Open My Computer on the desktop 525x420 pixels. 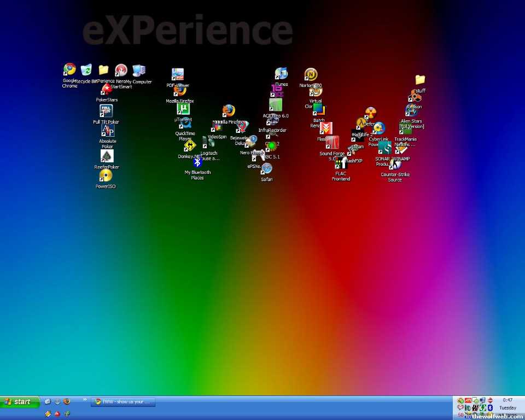(x=139, y=71)
